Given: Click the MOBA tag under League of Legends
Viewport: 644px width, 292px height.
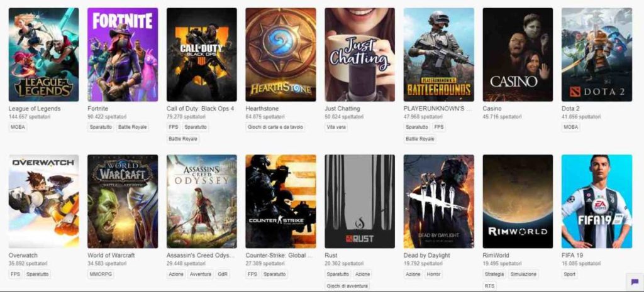Looking at the screenshot, I should [18, 127].
